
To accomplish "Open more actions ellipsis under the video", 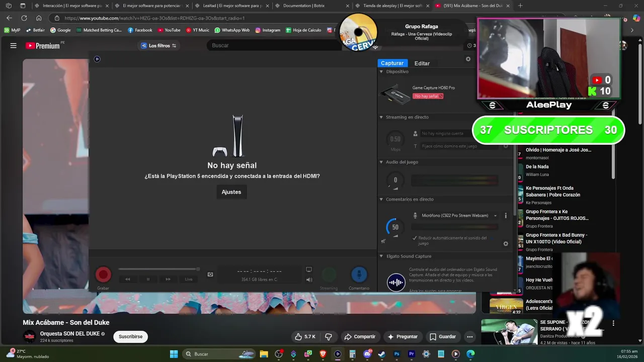I will click(x=470, y=336).
